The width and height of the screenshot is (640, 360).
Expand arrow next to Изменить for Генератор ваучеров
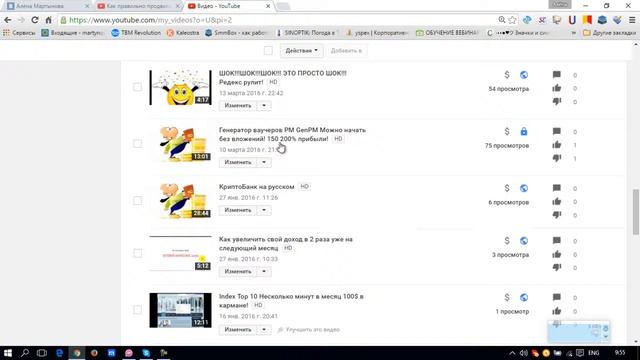(264, 162)
